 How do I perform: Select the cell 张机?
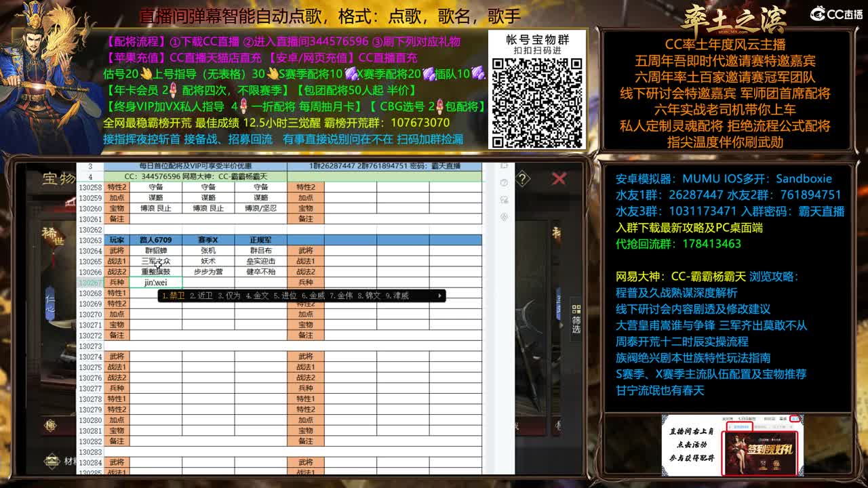(x=208, y=251)
